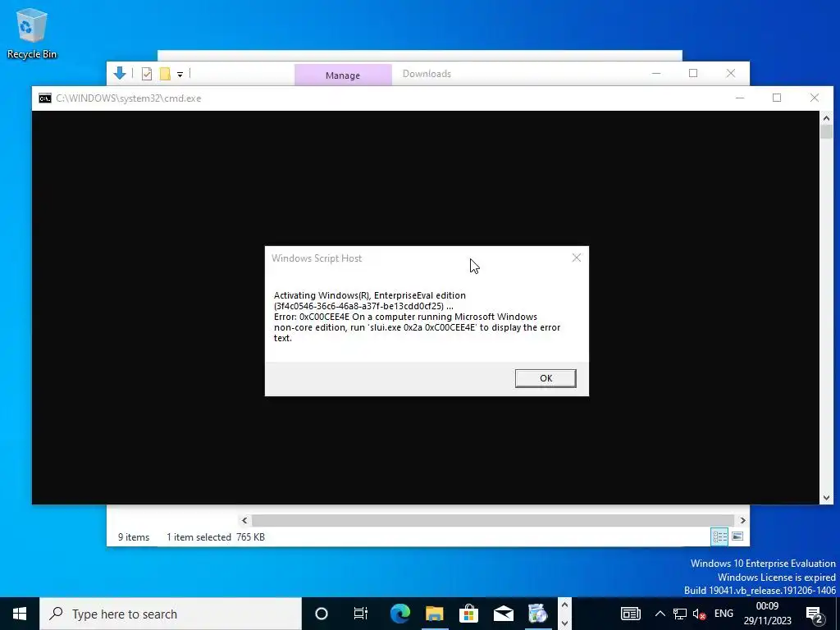The image size is (840, 630).
Task: Open Microsoft Store from taskbar
Action: 468,614
